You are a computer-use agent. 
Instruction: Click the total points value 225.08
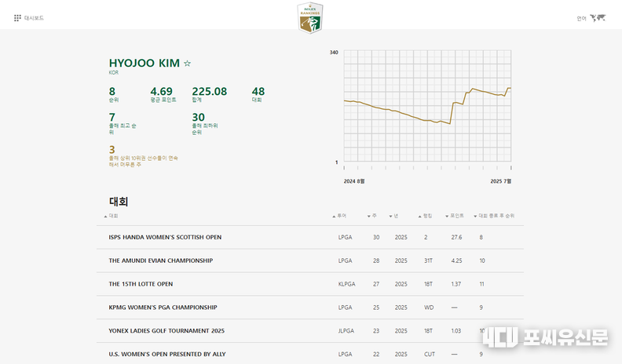coord(210,92)
